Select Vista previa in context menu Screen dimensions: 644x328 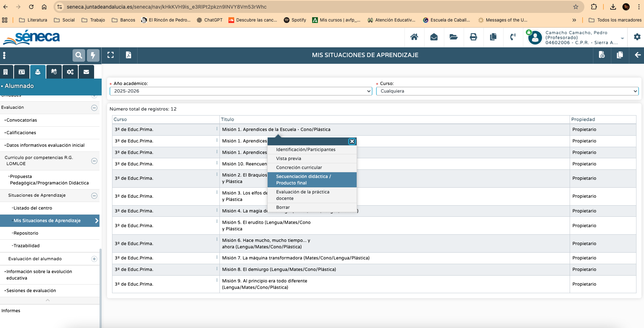coord(288,159)
